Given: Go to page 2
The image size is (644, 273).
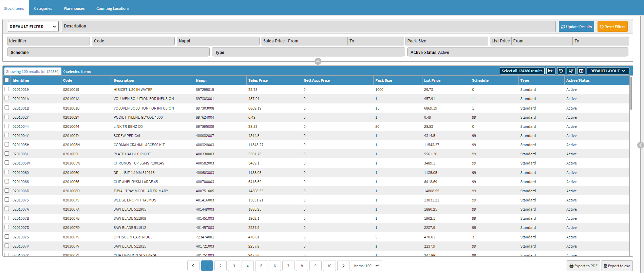Looking at the screenshot, I should click(220, 266).
